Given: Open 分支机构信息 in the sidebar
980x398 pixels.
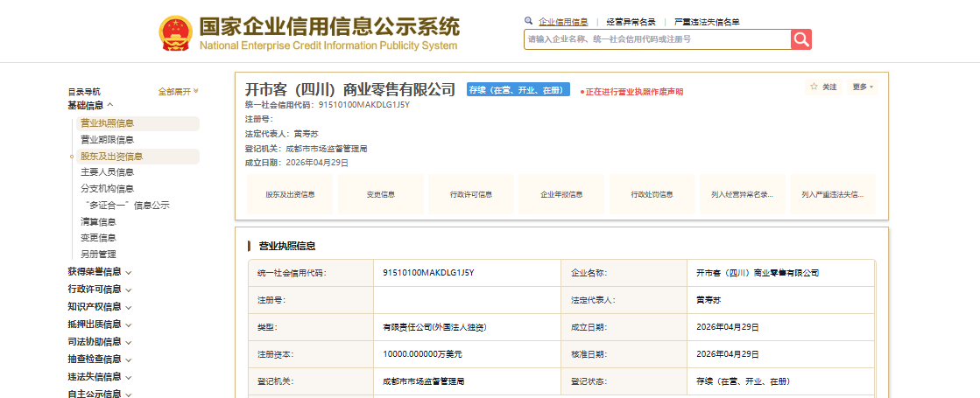Looking at the screenshot, I should tap(107, 188).
